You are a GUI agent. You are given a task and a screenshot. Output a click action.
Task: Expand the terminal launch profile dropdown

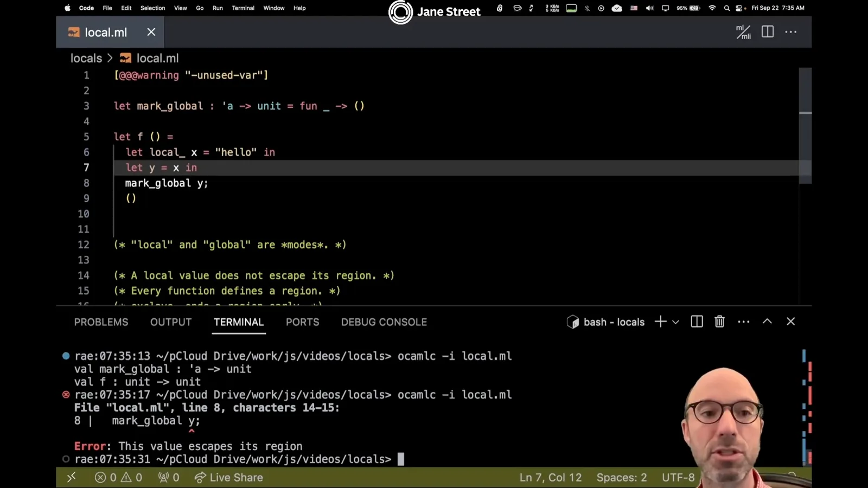pos(675,322)
